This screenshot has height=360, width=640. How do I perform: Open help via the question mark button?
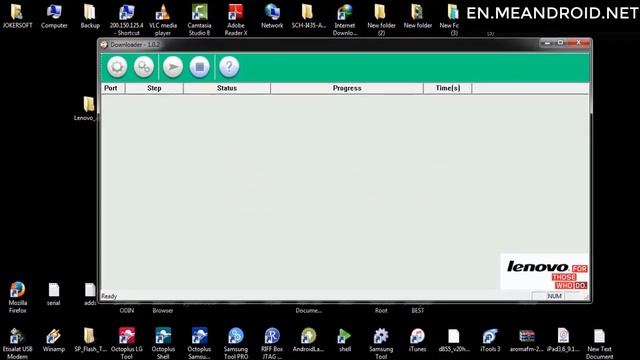[229, 67]
